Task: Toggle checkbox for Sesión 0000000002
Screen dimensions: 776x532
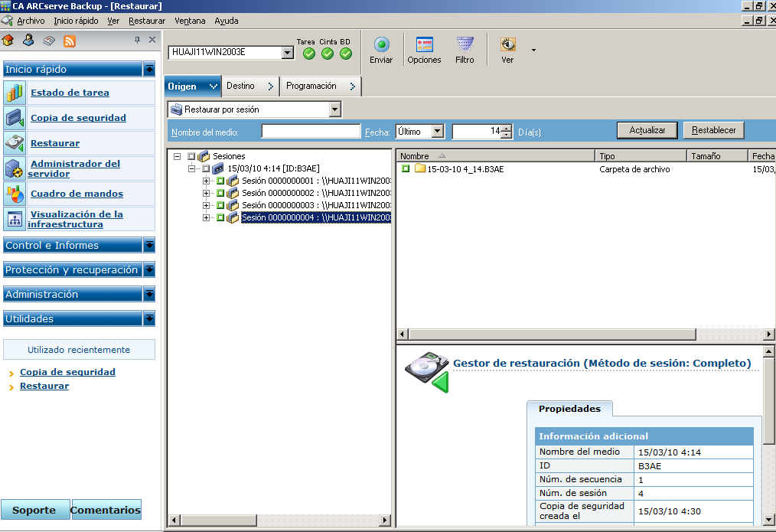Action: point(220,194)
